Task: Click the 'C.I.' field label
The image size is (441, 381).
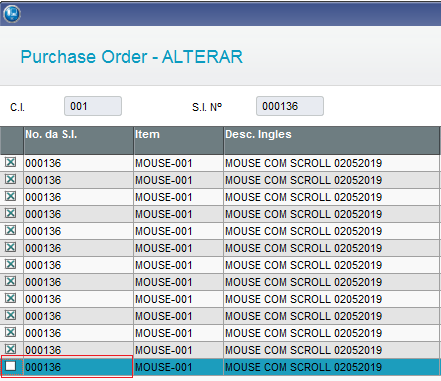Action: point(18,107)
